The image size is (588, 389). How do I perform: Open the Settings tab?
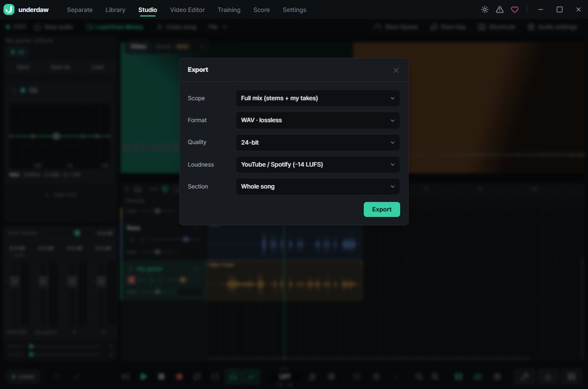[294, 10]
